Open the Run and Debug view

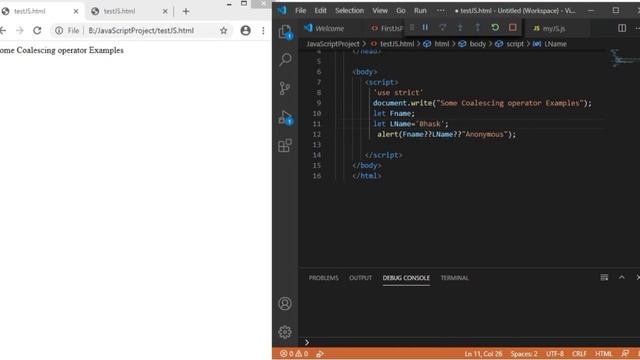coord(285,117)
